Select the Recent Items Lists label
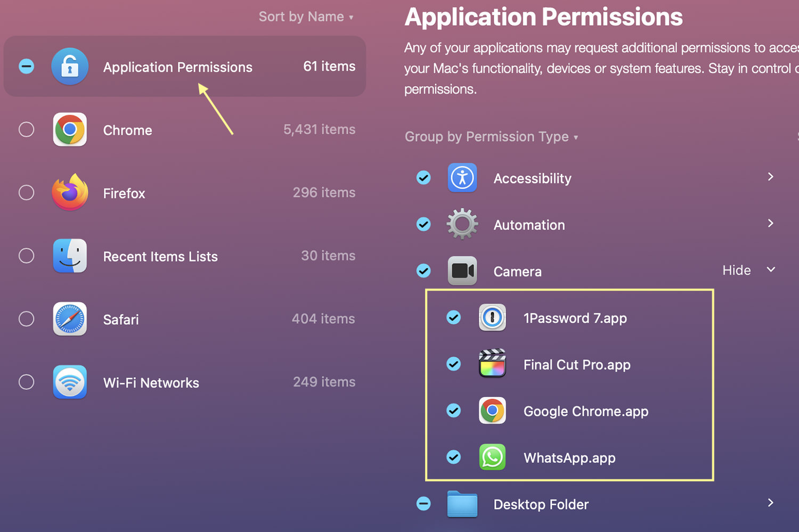This screenshot has width=799, height=532. [x=160, y=257]
